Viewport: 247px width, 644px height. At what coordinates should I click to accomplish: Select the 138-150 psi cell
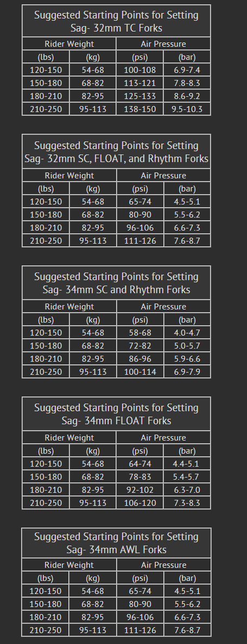(x=140, y=109)
